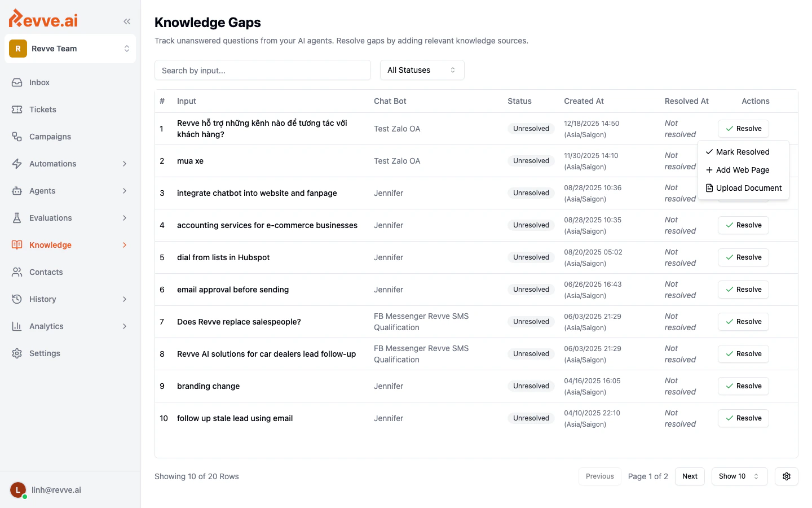Click the linh@revve.ai user avatar

(x=18, y=490)
